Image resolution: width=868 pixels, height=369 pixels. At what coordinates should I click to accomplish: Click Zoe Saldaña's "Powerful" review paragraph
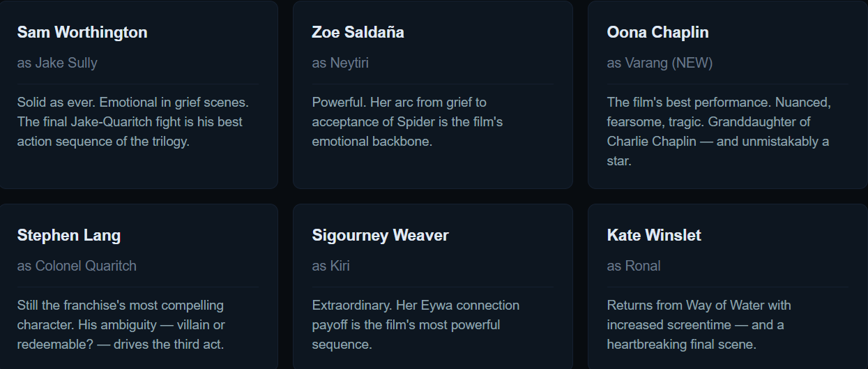coord(407,122)
